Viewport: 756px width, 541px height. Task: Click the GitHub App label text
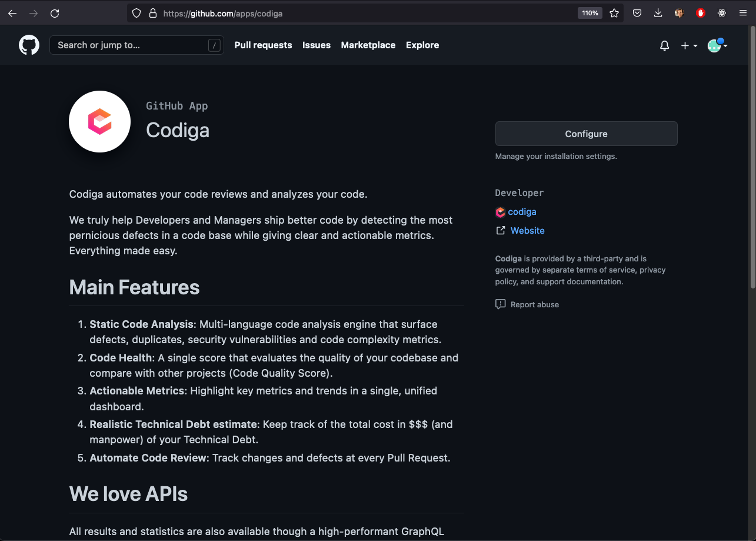[177, 106]
